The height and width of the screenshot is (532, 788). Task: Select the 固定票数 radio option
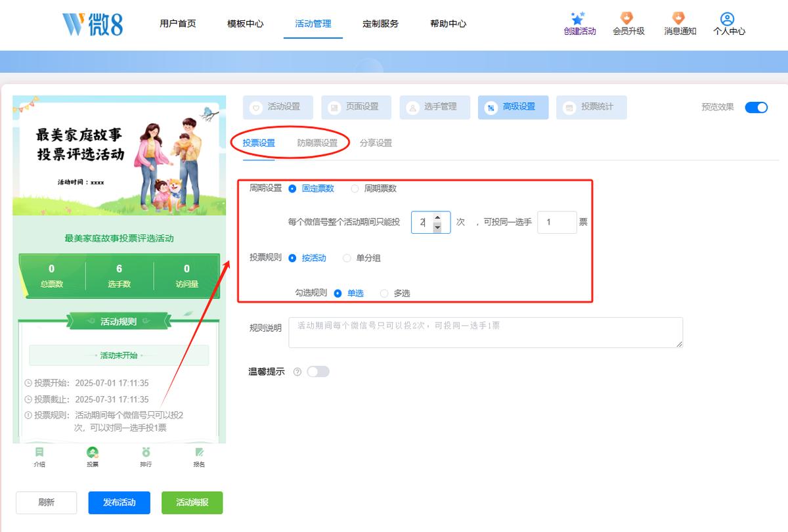pyautogui.click(x=311, y=188)
